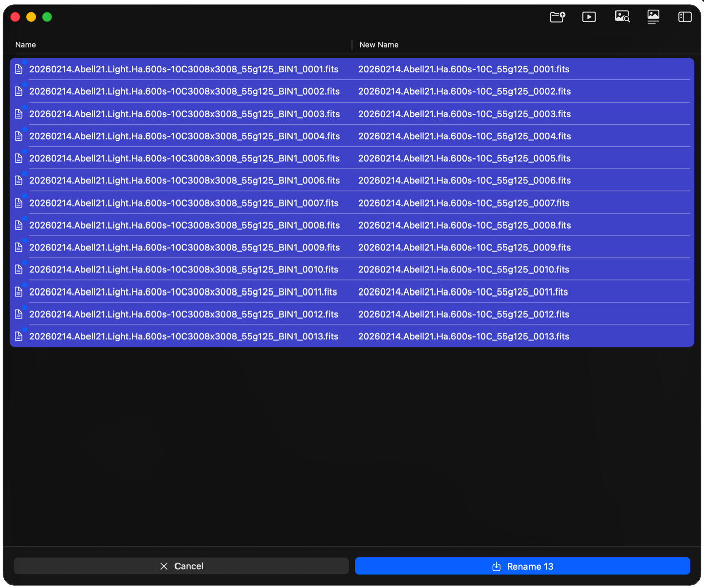Click file icon for BIN1_0006.fits row
The image size is (704, 588).
pyautogui.click(x=19, y=180)
